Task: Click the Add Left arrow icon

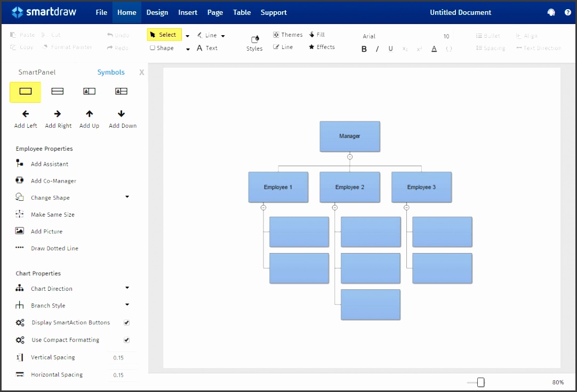Action: 26,113
